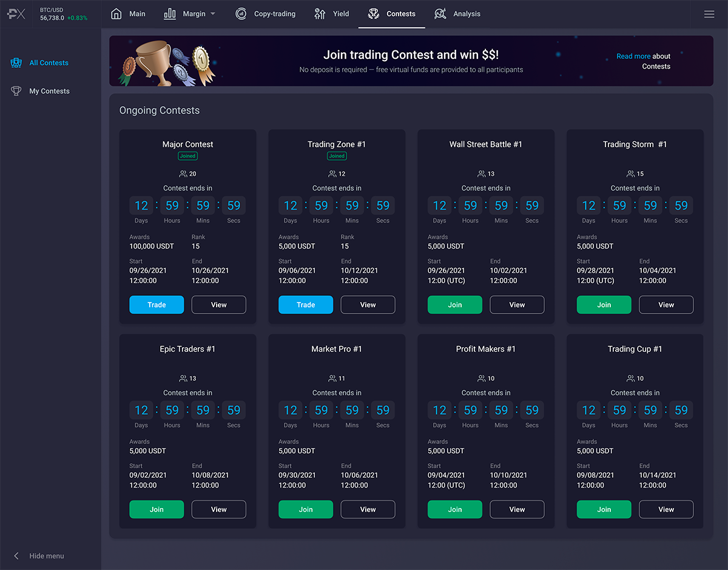Screen dimensions: 728x570
Task: Click the Major Contest title
Action: point(187,144)
